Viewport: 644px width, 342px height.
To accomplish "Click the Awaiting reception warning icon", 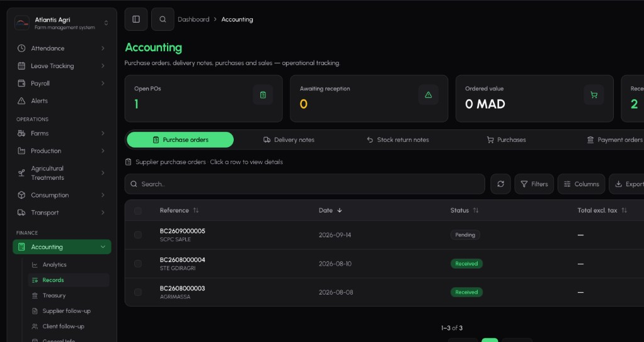I will [428, 95].
